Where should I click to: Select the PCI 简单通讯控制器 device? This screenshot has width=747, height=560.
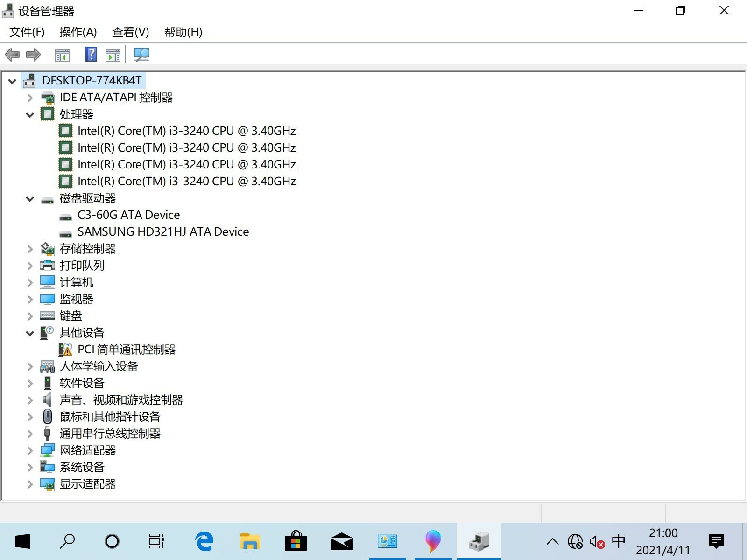[126, 350]
